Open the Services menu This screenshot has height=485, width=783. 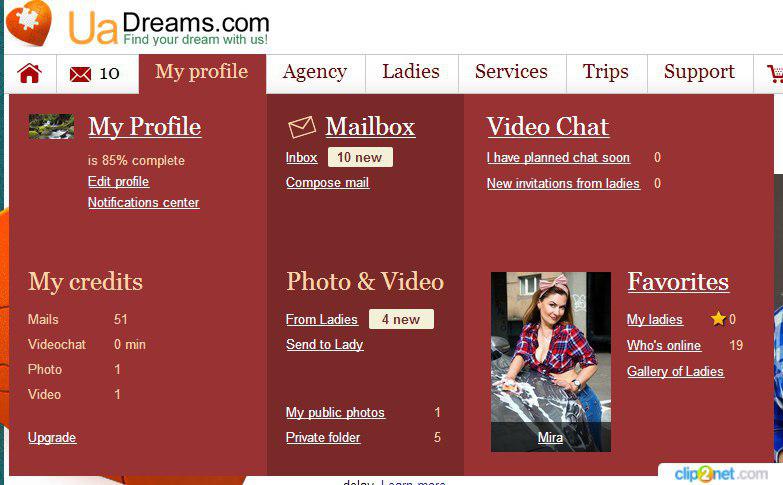click(511, 72)
